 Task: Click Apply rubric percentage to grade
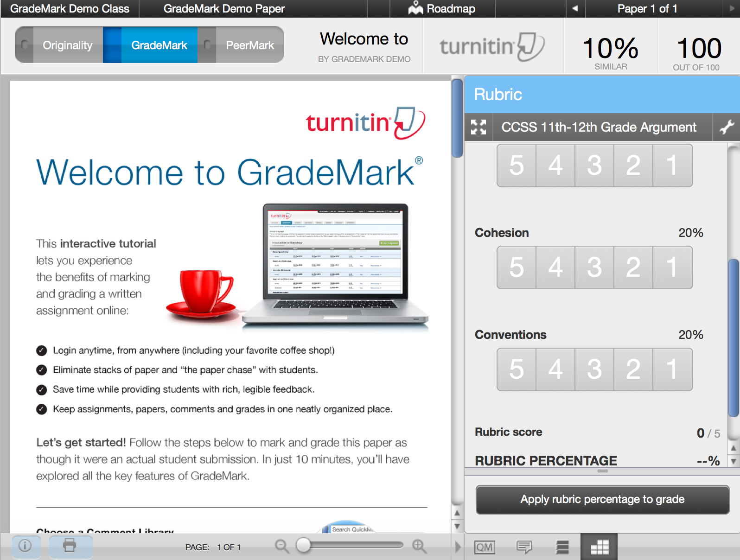pos(602,499)
